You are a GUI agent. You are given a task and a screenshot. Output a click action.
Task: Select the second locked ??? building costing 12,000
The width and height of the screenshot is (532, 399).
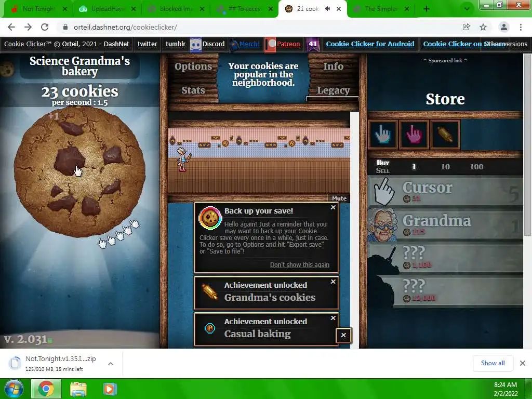pos(445,291)
